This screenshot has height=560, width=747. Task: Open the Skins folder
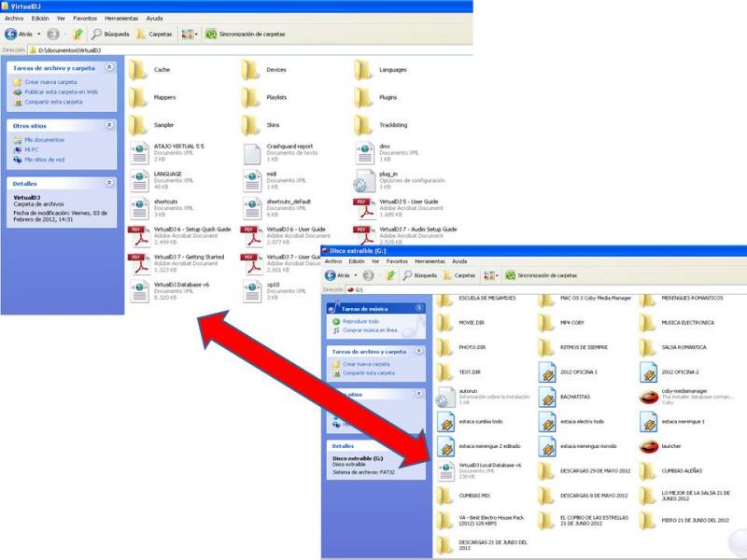tap(261, 125)
